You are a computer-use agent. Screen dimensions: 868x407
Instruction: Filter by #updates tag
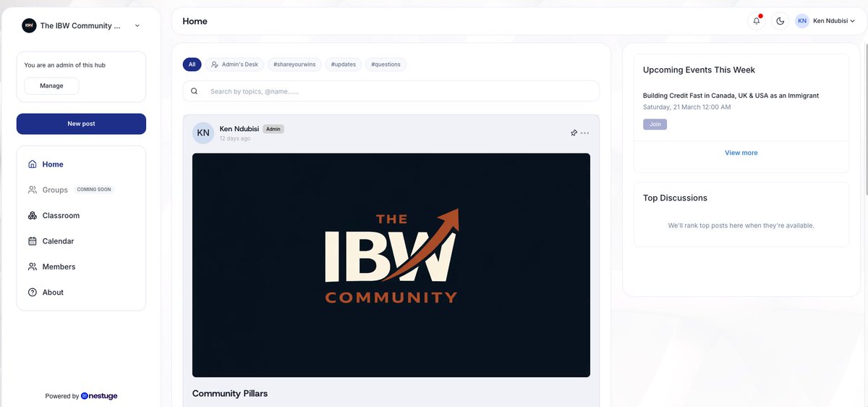click(x=344, y=64)
